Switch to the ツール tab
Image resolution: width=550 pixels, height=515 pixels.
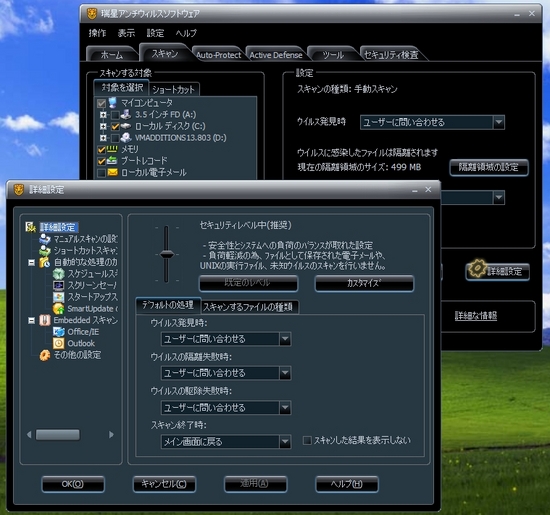point(333,55)
